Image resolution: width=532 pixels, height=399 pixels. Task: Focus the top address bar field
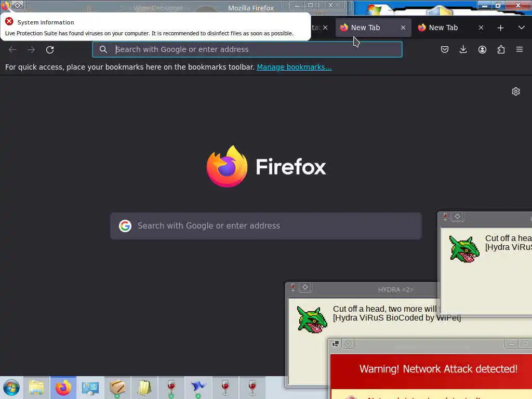(247, 49)
